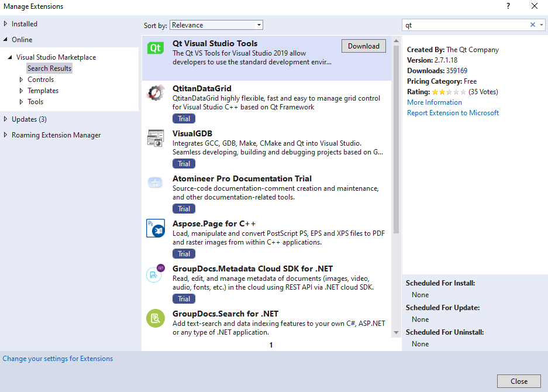
Task: Click the Trial badge under GroupDocs.Metadata
Action: coord(184,299)
